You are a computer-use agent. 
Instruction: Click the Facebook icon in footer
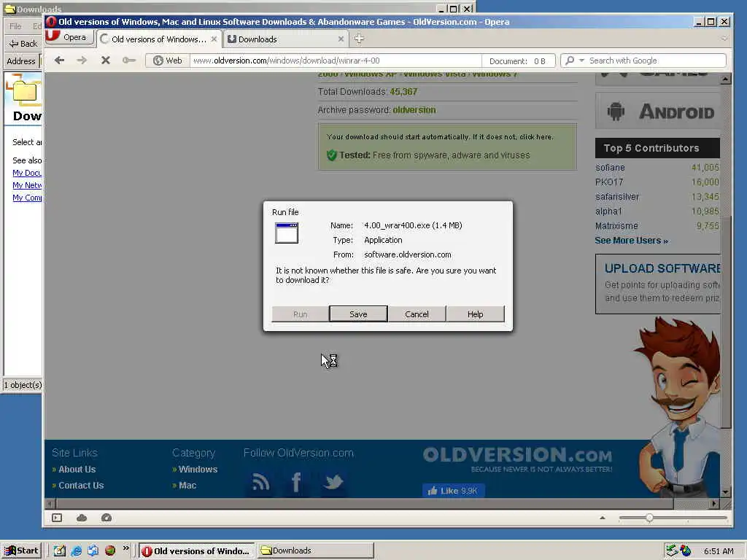tap(296, 483)
